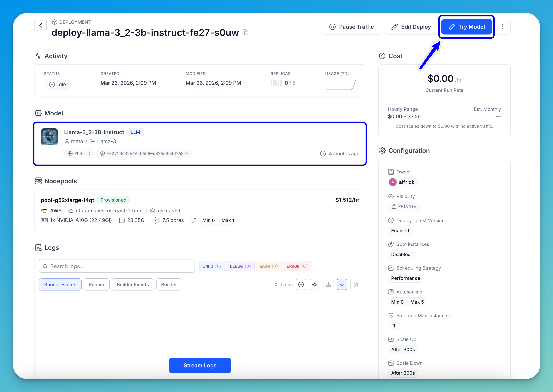The image size is (553, 392).
Task: Copy the deployment name with copy icon
Action: tap(245, 32)
